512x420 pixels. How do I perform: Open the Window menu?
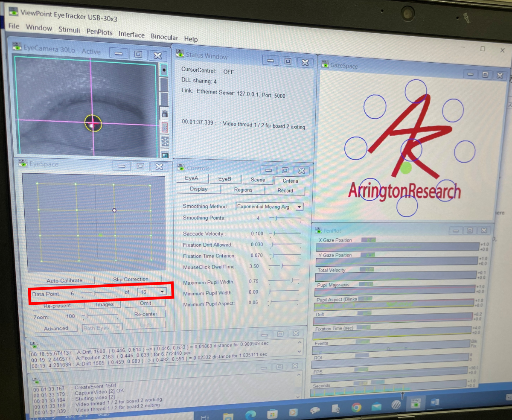pos(39,28)
